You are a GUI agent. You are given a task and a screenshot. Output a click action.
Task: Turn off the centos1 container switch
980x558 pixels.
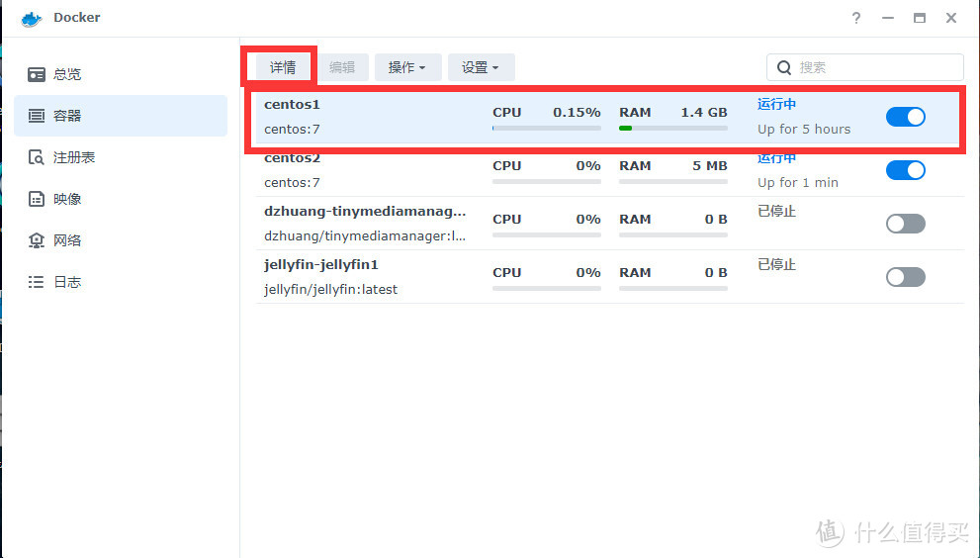click(906, 117)
